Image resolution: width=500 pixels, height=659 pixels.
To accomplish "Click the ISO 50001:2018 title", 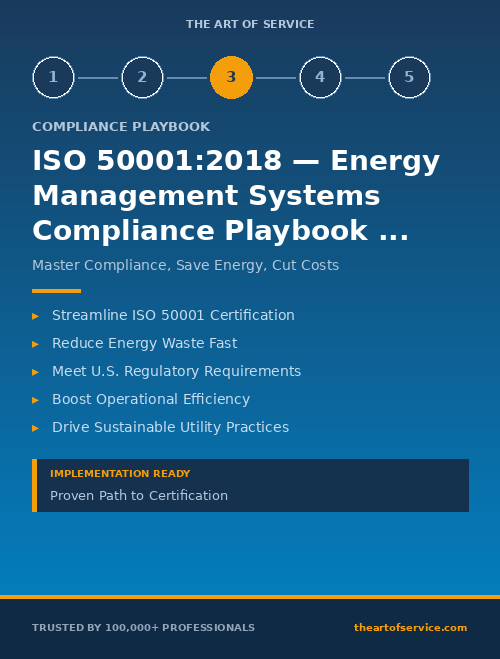I will [x=236, y=195].
